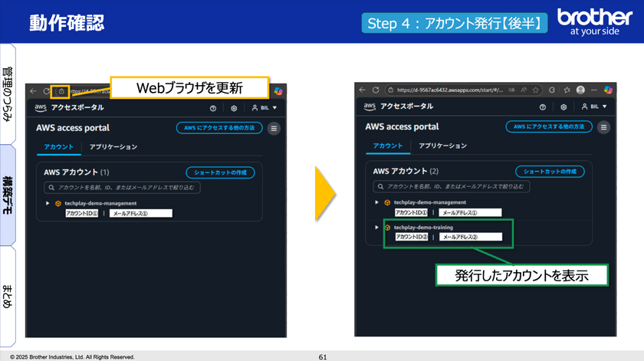Click the reload icon in the left browser window

[47, 90]
